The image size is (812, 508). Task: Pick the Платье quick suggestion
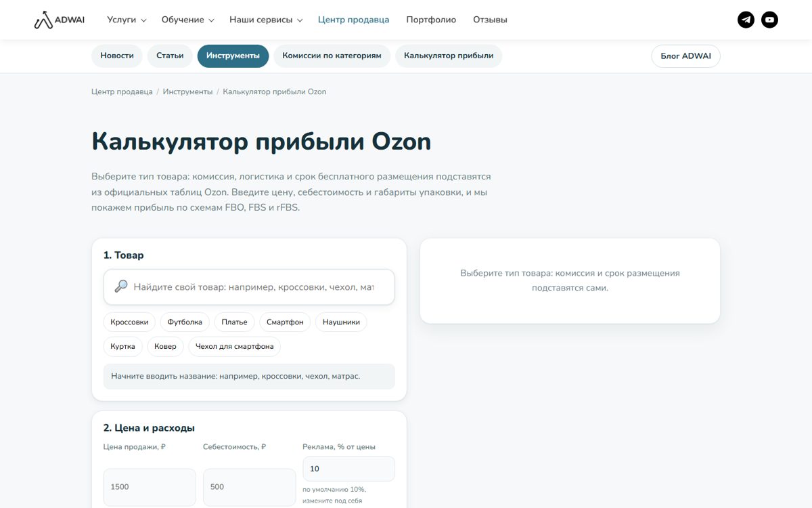point(234,322)
